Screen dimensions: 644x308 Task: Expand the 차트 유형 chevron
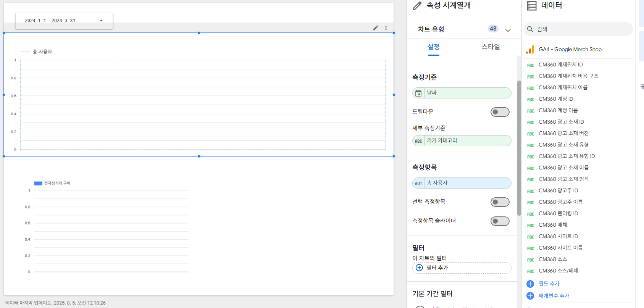[508, 30]
